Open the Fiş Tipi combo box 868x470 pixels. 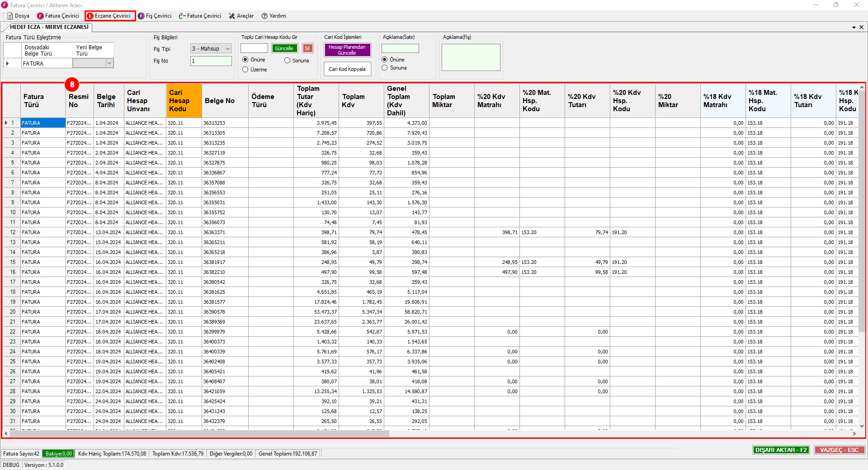[x=211, y=49]
